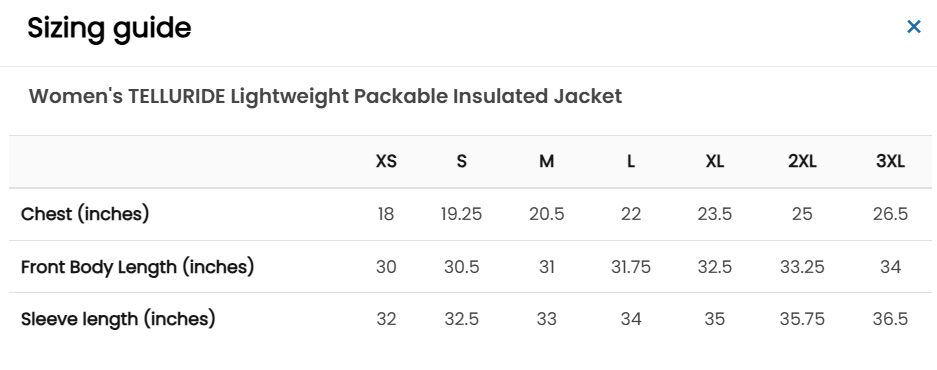Click chest value 26.5 for 3XL
This screenshot has height=370, width=937.
click(x=890, y=214)
